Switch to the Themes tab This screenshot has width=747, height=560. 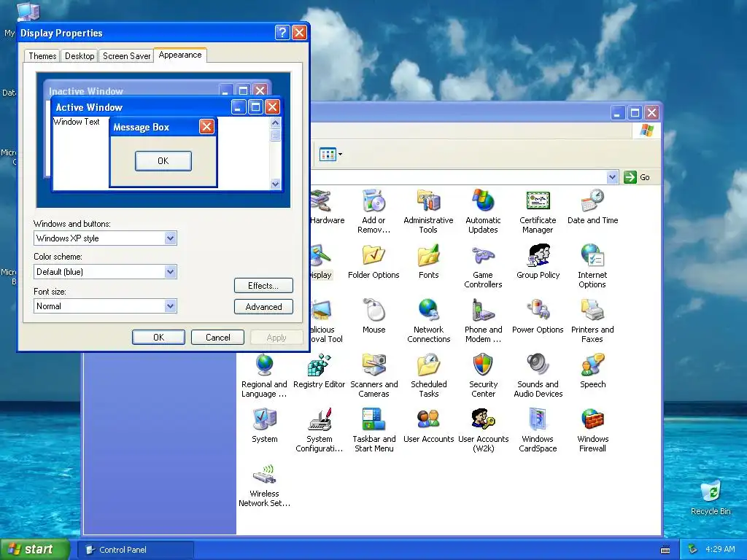click(42, 56)
